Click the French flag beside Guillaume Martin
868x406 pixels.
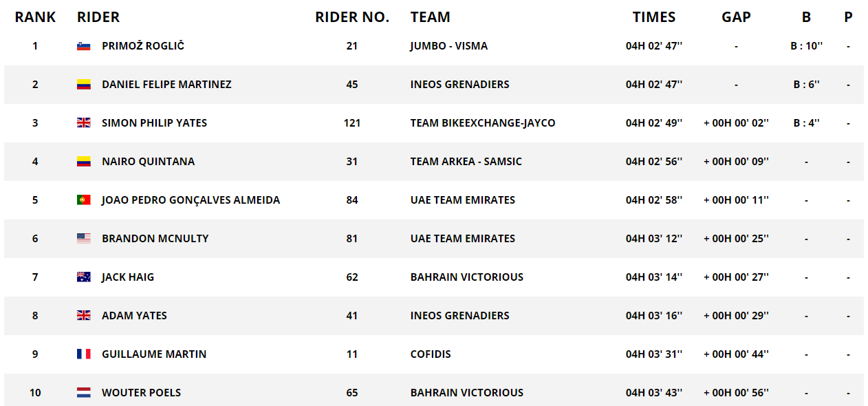coord(83,354)
